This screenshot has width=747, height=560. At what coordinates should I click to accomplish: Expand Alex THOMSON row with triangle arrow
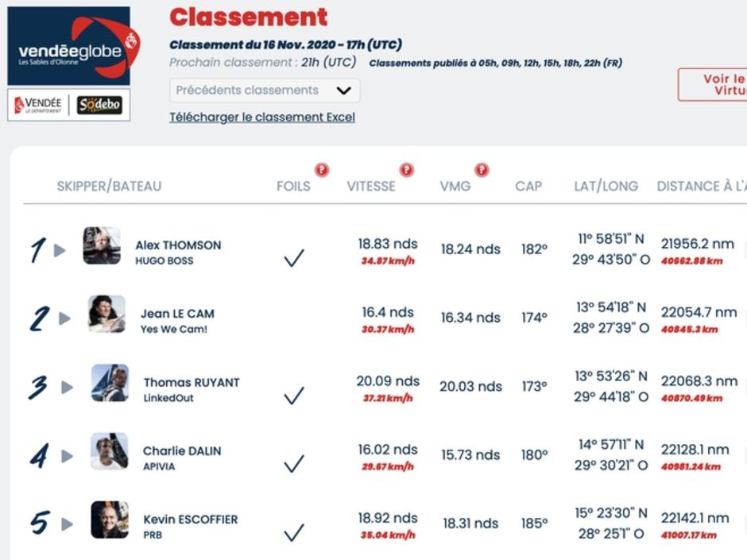60,250
